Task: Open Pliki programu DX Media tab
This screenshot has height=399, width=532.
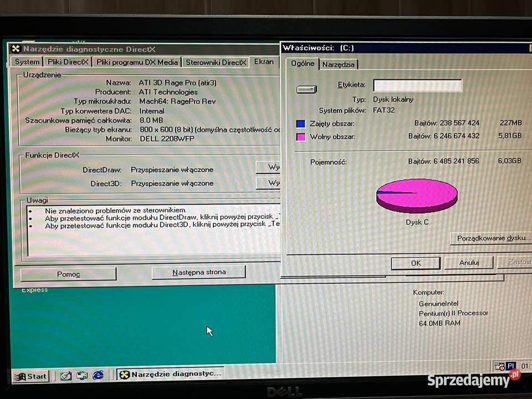Action: 137,62
